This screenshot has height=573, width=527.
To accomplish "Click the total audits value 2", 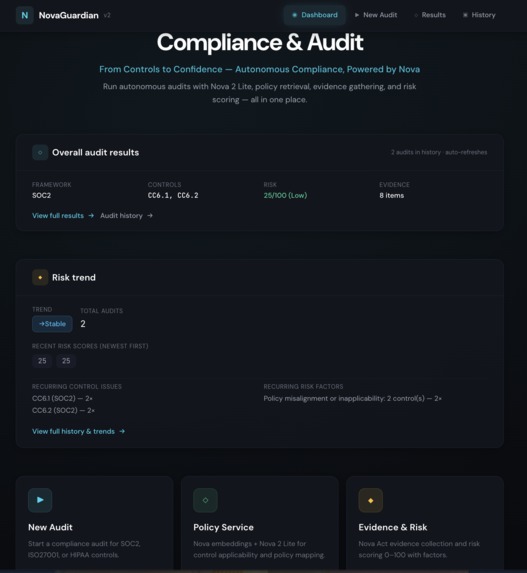I will 83,324.
